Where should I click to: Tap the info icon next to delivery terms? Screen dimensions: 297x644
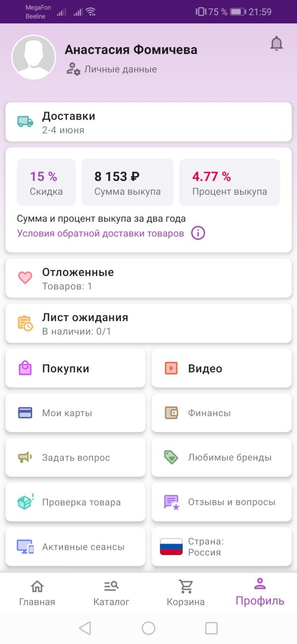[x=197, y=233]
